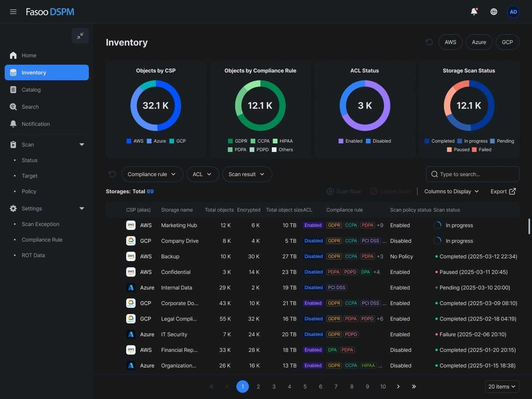Screen dimensions: 532x399
Task: Expand the Scan result filter
Action: (247, 174)
